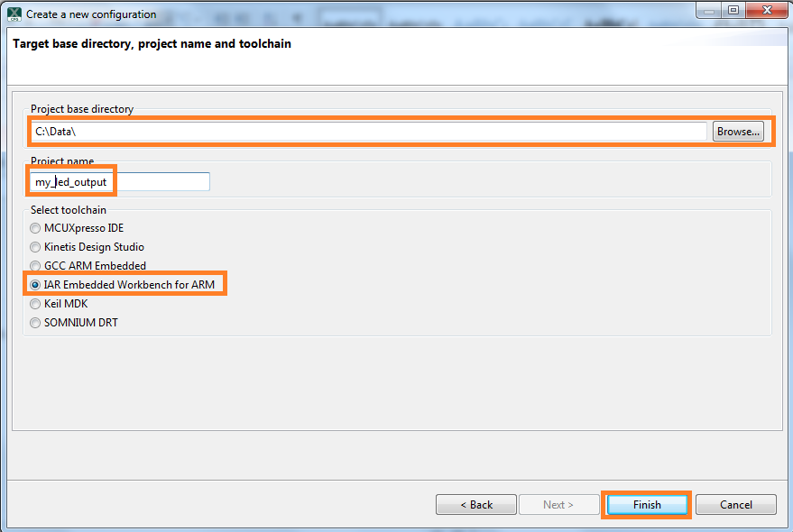Screen dimensions: 793x532
Task: Click the 'Create a new configuration' window title
Action: pos(91,14)
